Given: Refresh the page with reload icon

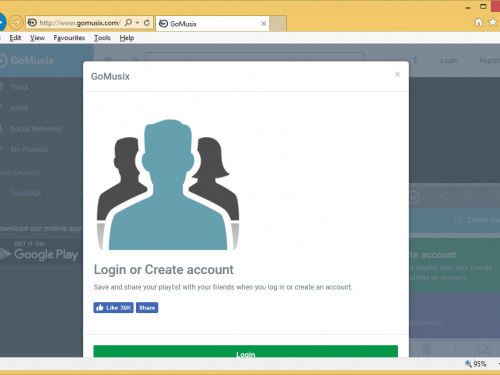Looking at the screenshot, I should pos(147,23).
